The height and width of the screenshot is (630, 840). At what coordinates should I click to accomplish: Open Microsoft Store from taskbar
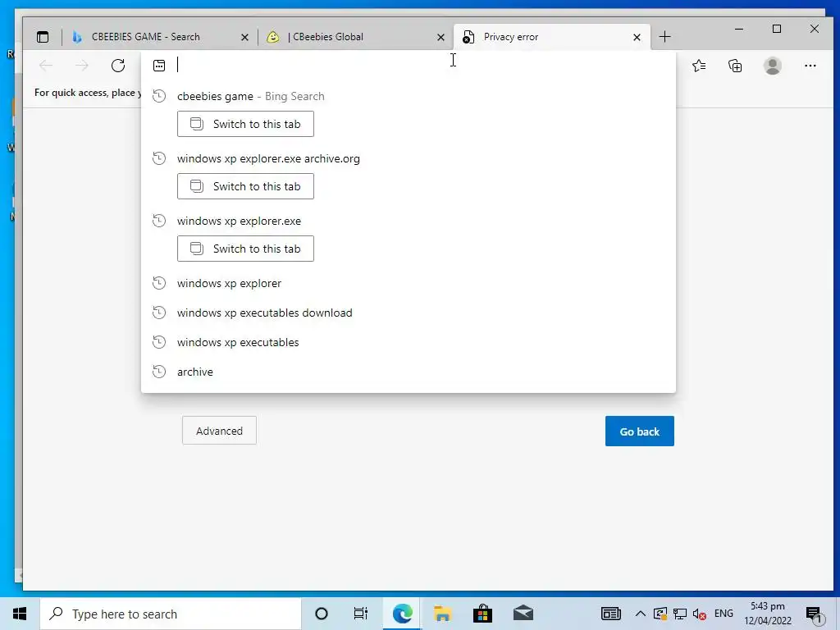click(482, 614)
